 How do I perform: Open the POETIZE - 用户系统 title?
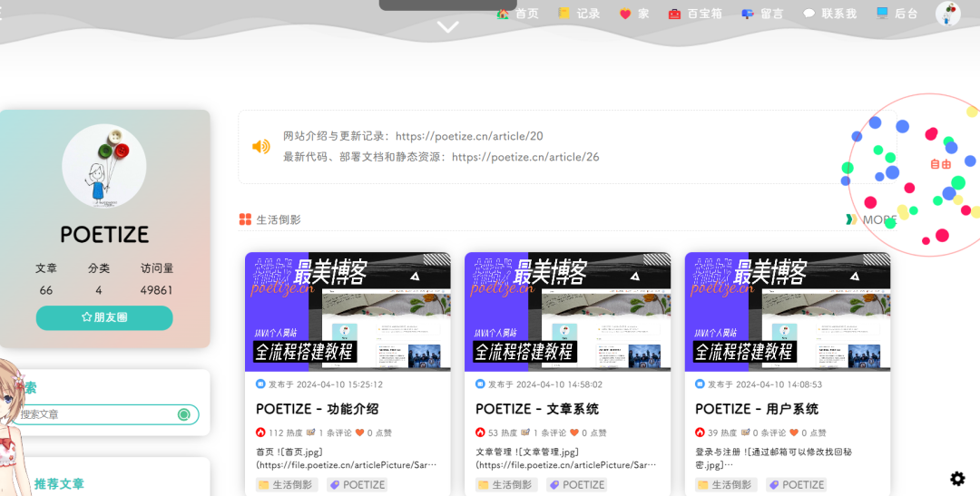757,409
